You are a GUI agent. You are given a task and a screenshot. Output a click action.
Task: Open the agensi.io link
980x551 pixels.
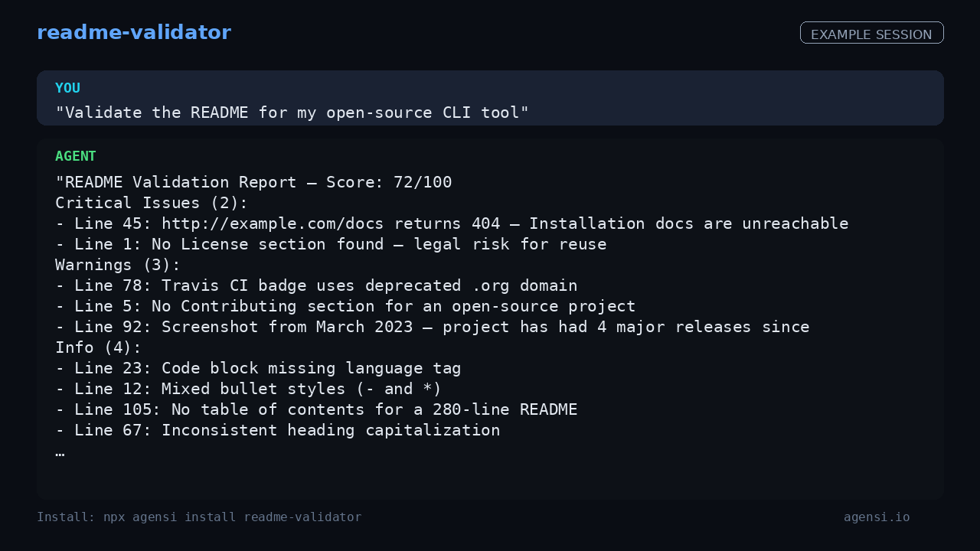click(x=877, y=517)
